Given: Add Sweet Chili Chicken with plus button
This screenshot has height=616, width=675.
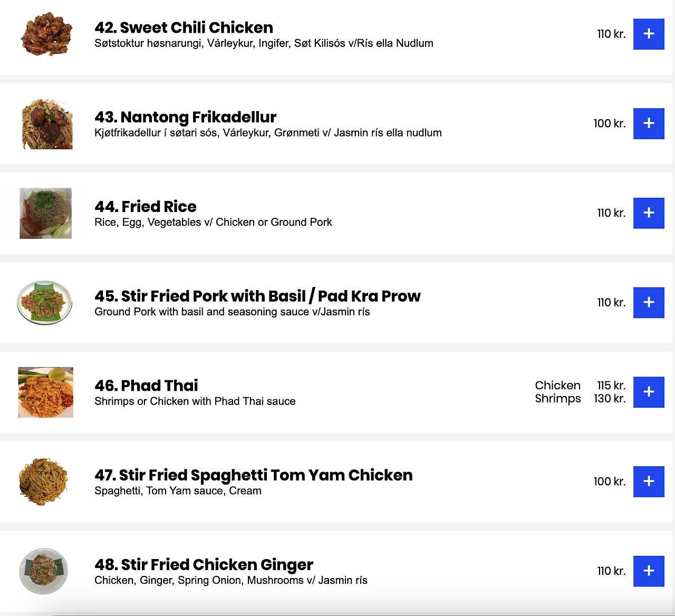Looking at the screenshot, I should [x=649, y=34].
